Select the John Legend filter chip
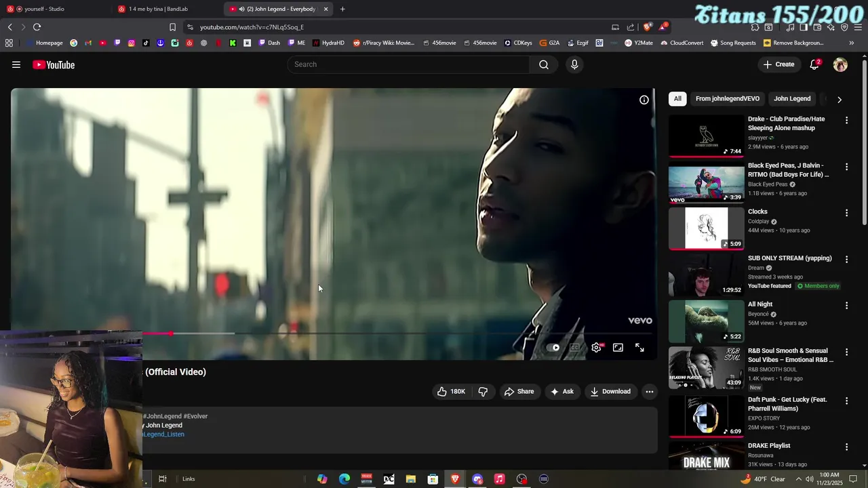The width and height of the screenshot is (868, 488). point(792,99)
